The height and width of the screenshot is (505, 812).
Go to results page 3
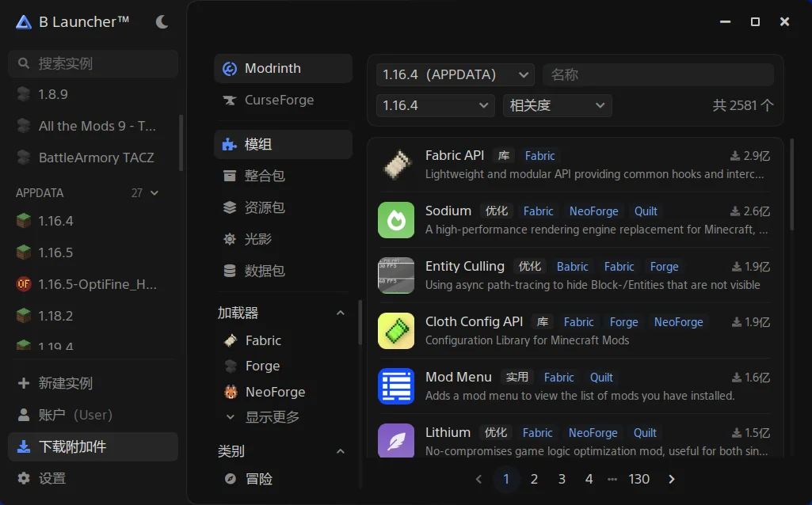tap(562, 479)
